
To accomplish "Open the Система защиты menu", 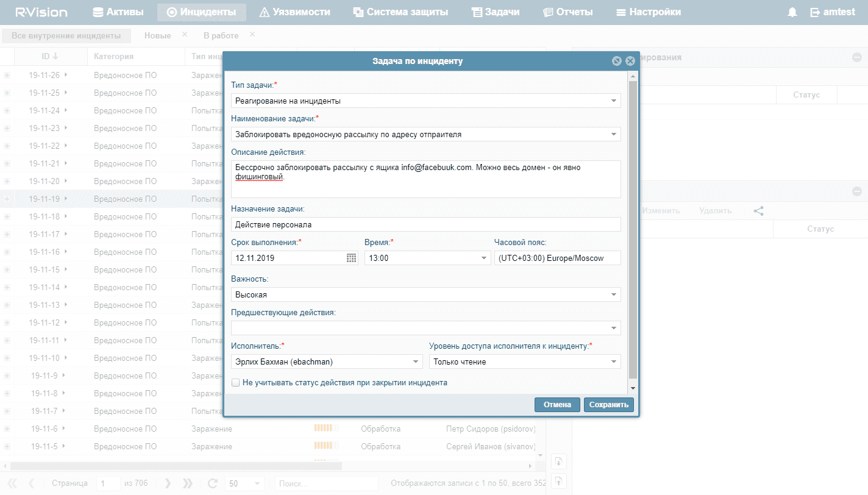I will pyautogui.click(x=400, y=12).
